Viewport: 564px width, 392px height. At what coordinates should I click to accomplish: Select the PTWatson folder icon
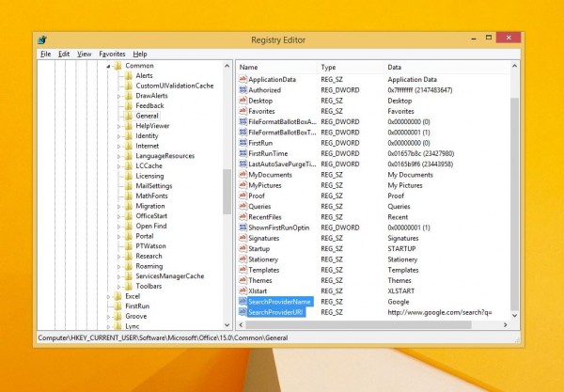pyautogui.click(x=129, y=246)
